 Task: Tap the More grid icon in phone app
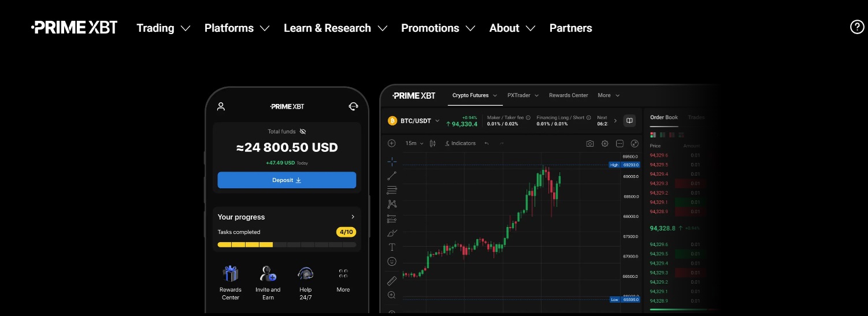pos(343,273)
